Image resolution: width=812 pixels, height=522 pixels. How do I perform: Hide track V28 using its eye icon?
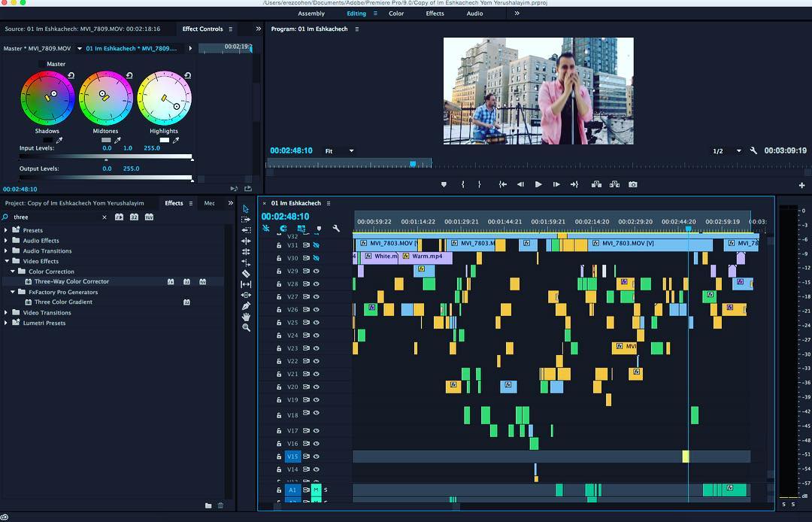317,284
